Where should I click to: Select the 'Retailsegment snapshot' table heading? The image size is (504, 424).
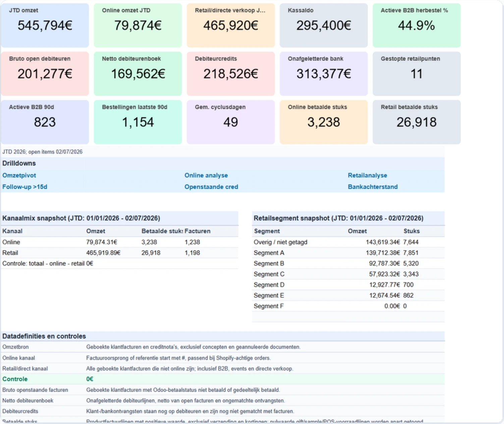coord(338,218)
